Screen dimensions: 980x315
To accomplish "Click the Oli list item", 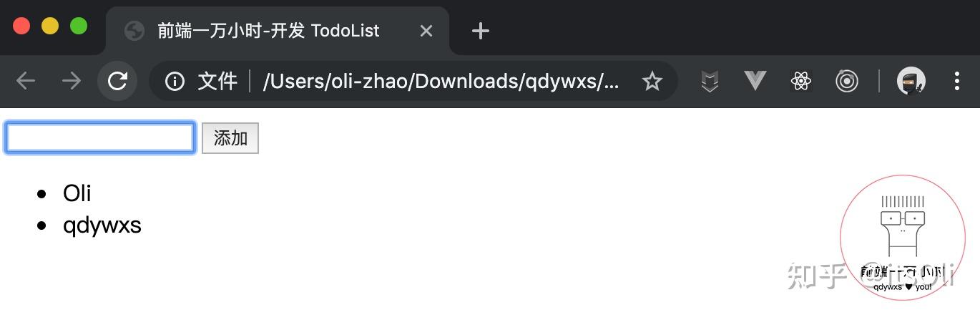I will (77, 193).
